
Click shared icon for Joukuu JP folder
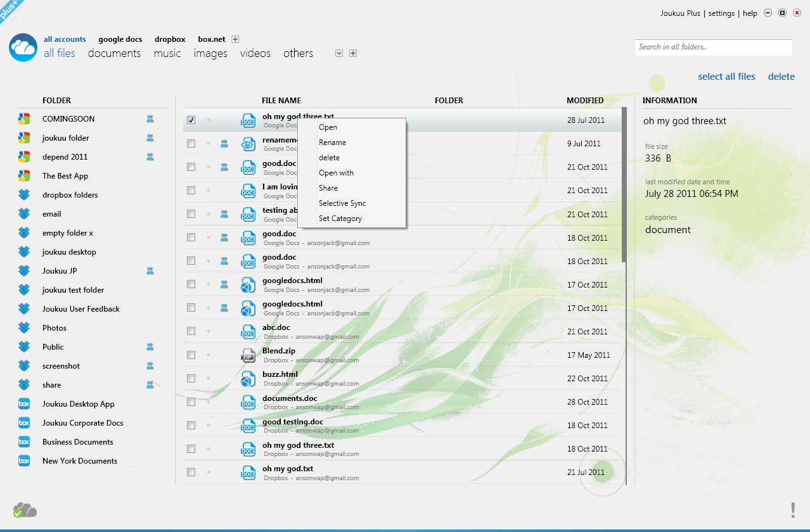click(x=150, y=271)
